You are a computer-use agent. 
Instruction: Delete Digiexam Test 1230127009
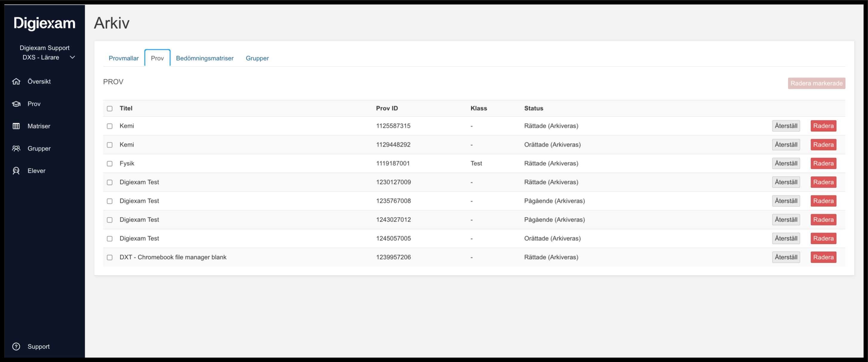pyautogui.click(x=823, y=182)
